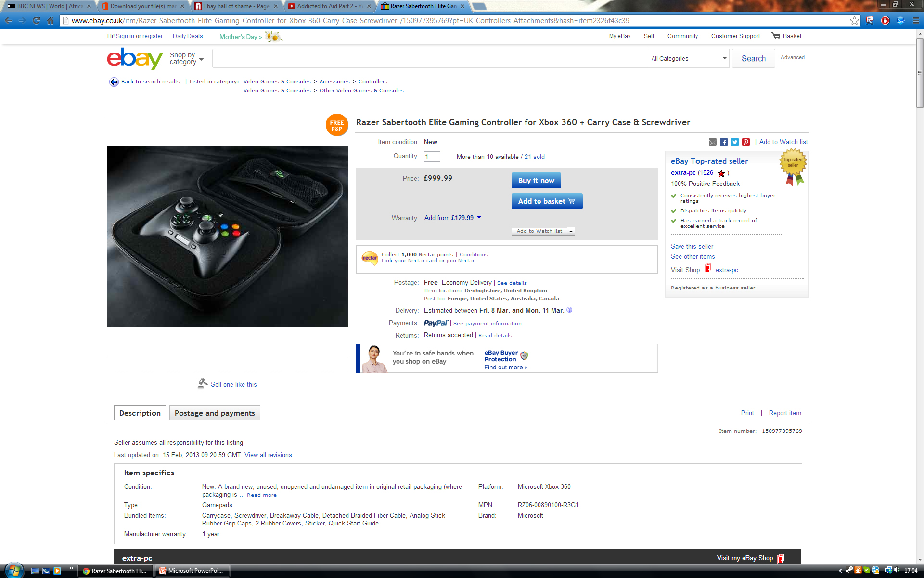Image resolution: width=924 pixels, height=578 pixels.
Task: Share the listing on Facebook
Action: [x=724, y=142]
